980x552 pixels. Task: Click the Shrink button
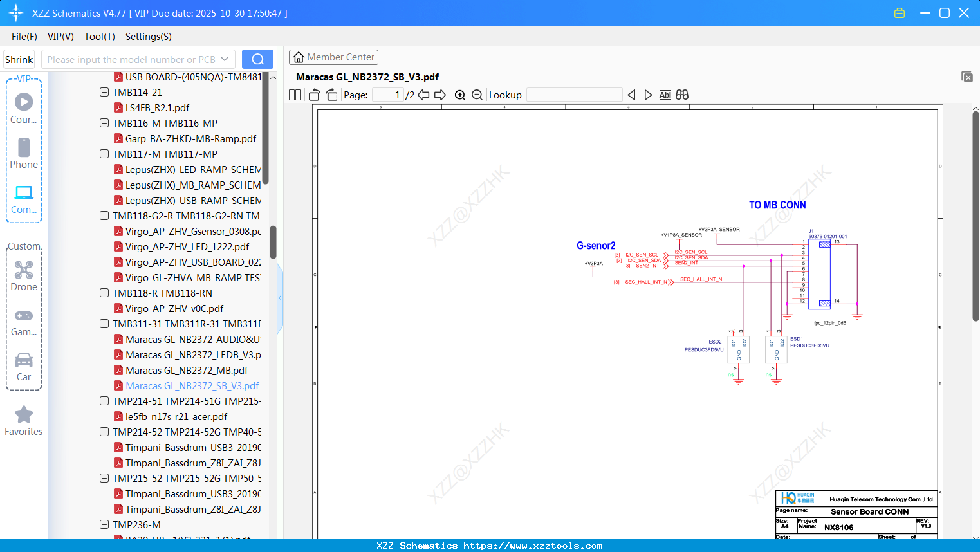tap(19, 59)
